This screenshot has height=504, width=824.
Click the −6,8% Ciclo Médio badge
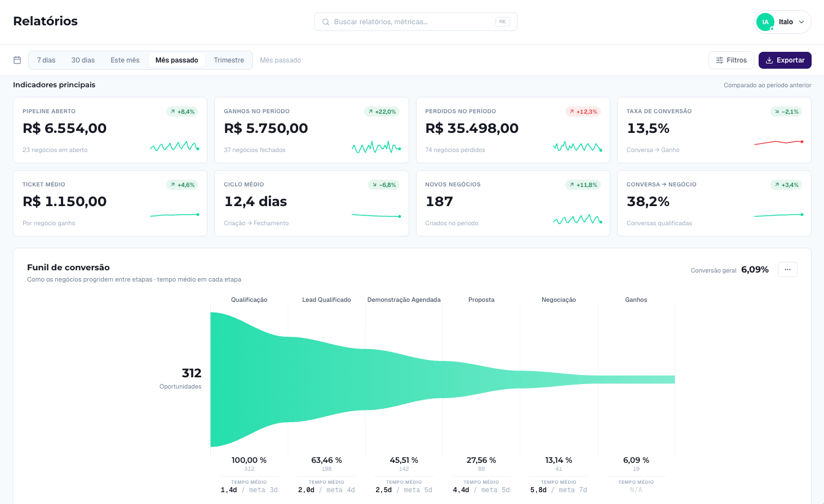point(384,185)
